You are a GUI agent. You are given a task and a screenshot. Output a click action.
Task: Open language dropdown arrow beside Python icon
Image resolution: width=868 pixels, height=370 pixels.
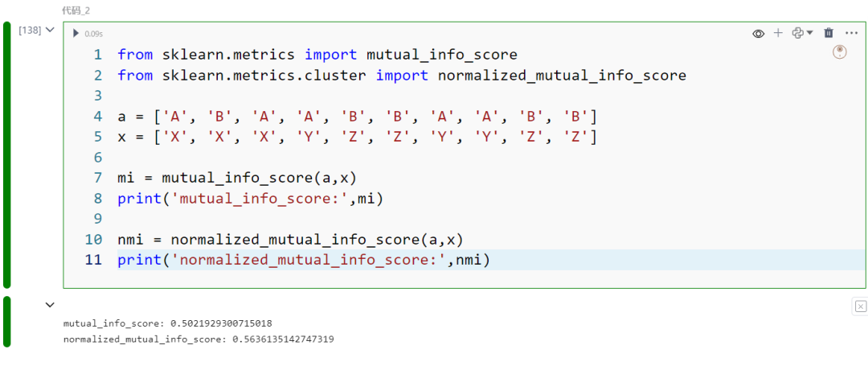point(810,33)
